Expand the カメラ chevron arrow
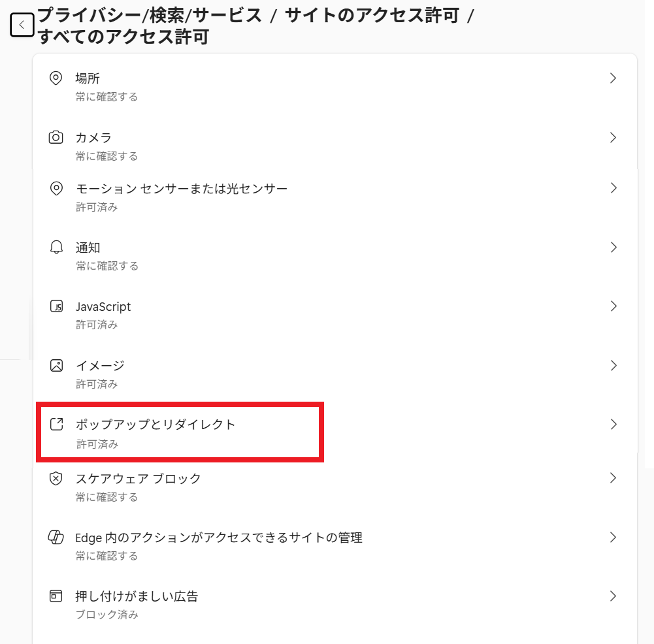654x644 pixels. tap(613, 138)
